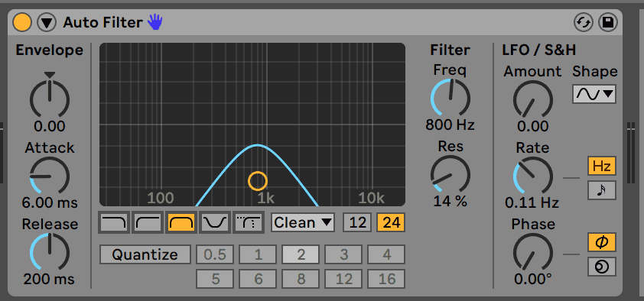Open the LFO Shape waveform dropdown
This screenshot has height=301, width=644.
594,94
